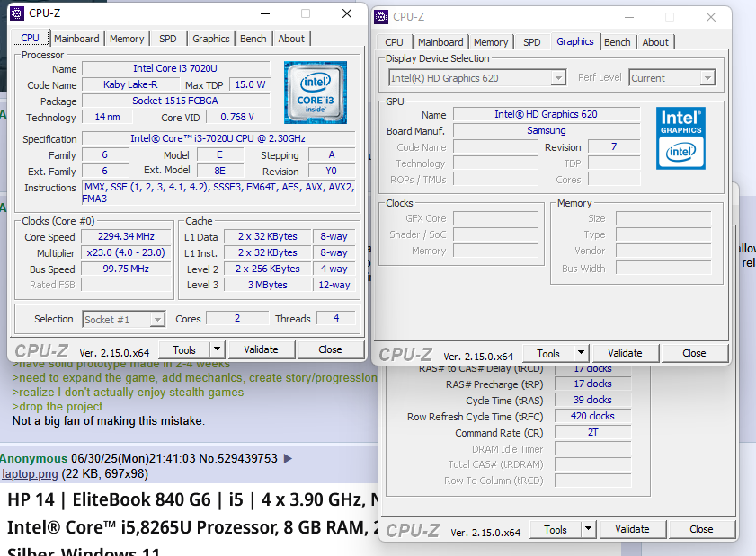Open the laptop.png attachment link
Image resolution: width=756 pixels, height=556 pixels.
pos(30,473)
